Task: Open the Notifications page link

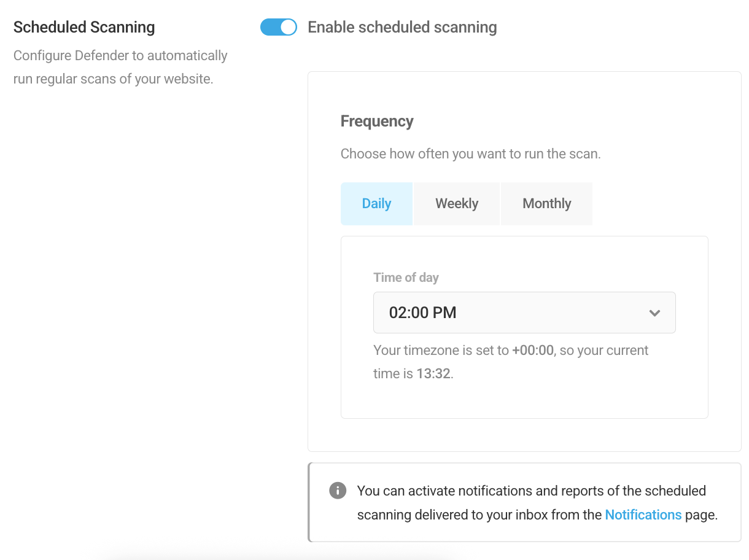Action: click(x=643, y=515)
